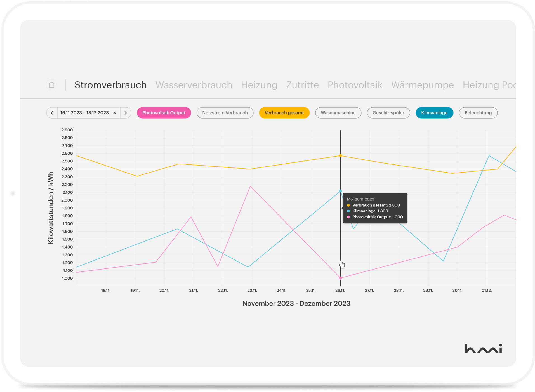535x392 pixels.
Task: Advance to next date range arrow
Action: point(126,113)
